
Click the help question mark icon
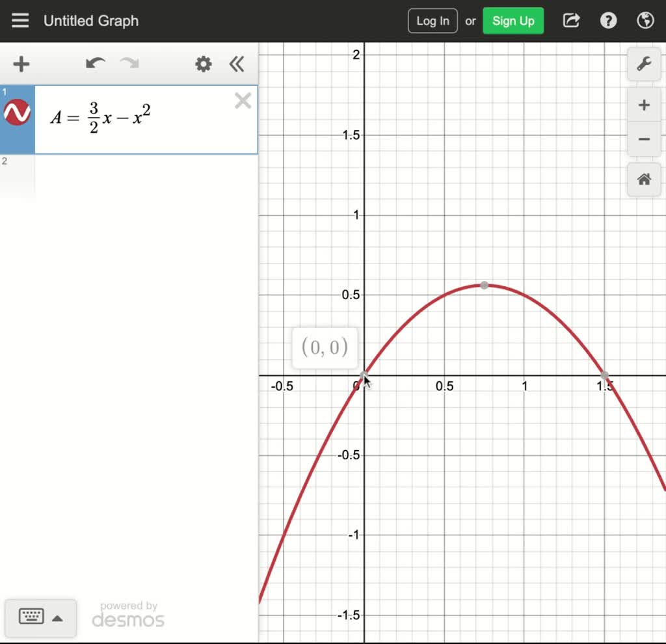tap(608, 20)
